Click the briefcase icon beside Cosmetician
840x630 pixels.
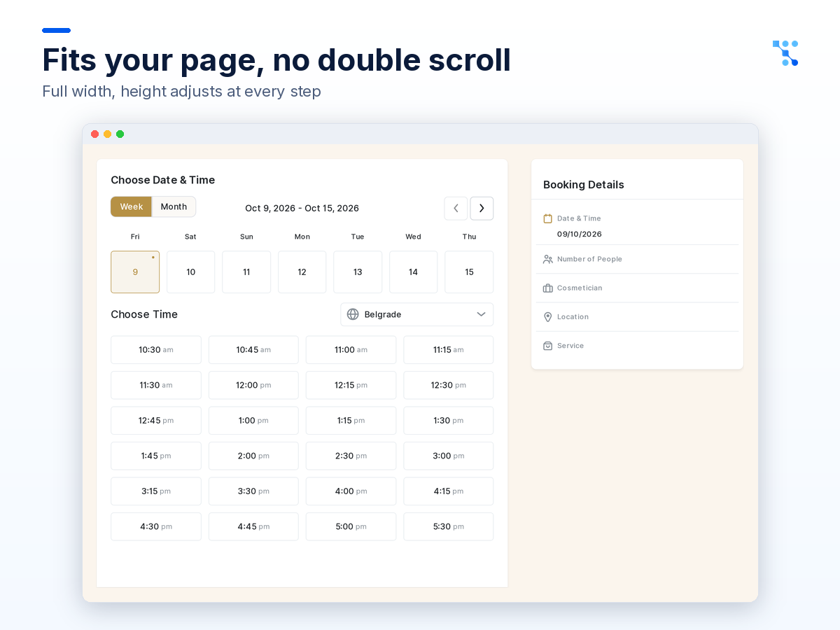click(548, 288)
